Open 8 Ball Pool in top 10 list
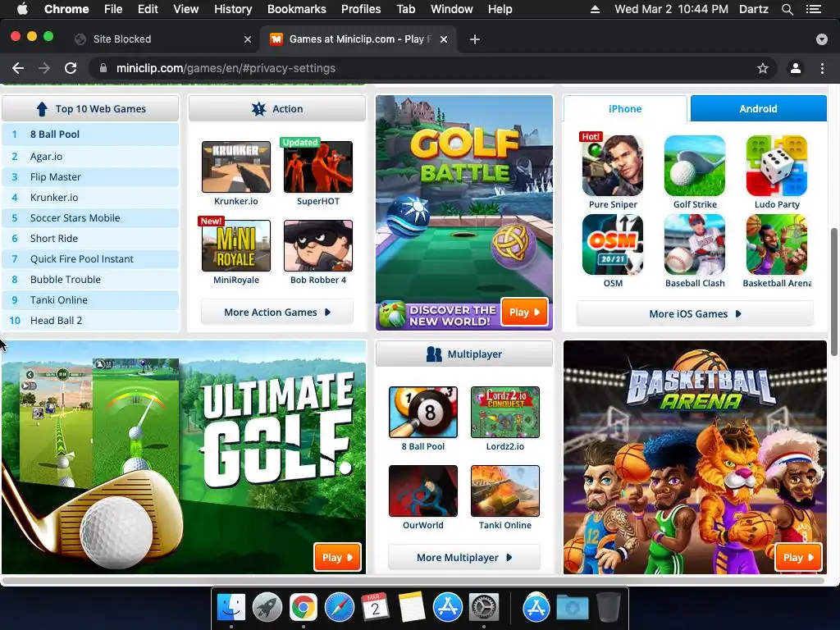 90,135
